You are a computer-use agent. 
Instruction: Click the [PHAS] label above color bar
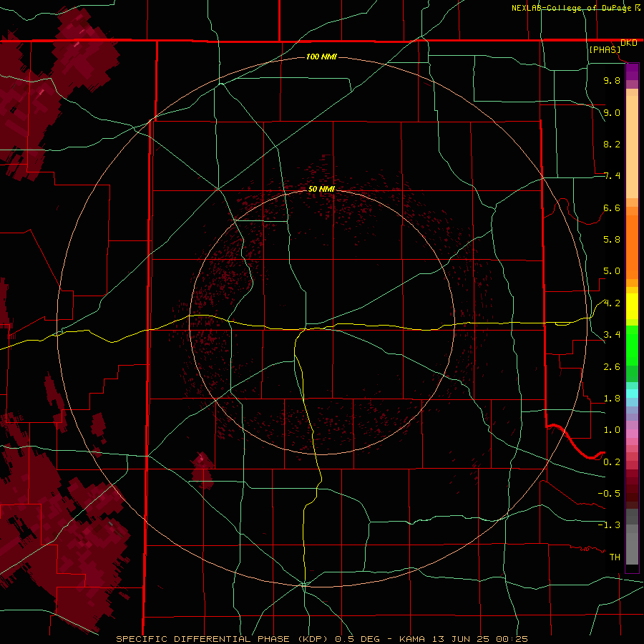[x=605, y=49]
